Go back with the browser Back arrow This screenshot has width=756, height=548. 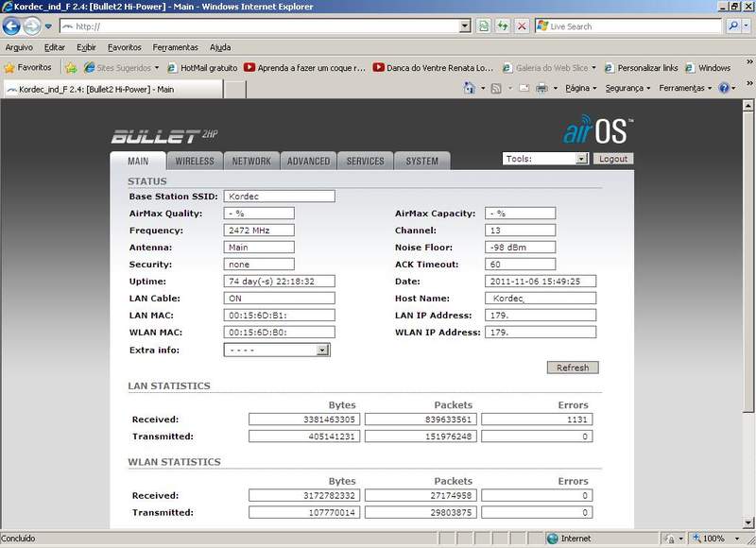click(x=11, y=26)
